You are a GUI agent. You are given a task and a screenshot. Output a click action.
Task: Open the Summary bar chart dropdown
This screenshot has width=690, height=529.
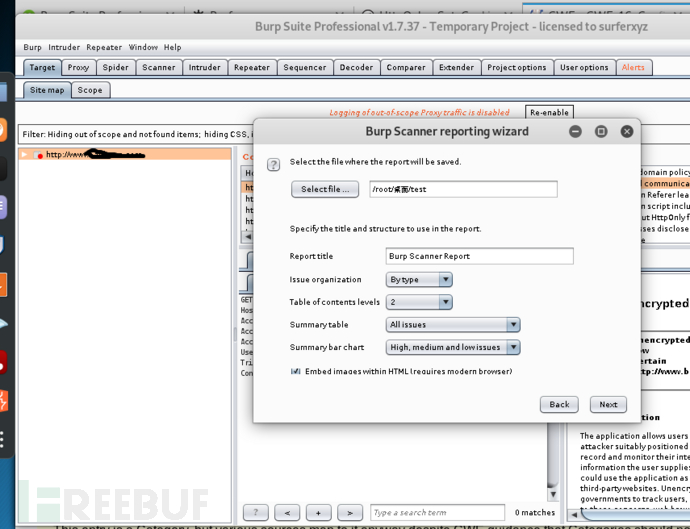coord(453,347)
